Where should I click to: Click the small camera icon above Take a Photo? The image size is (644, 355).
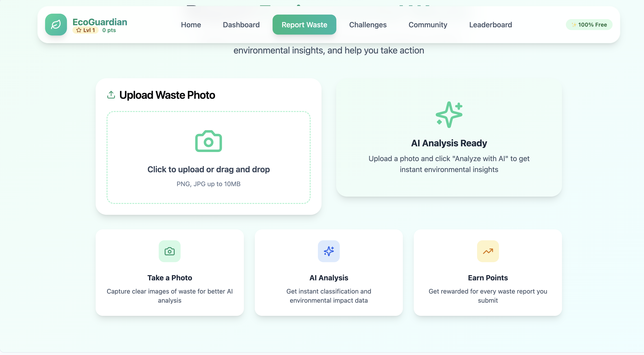point(169,251)
